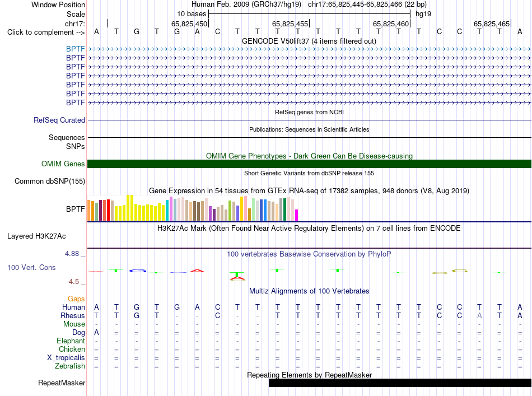Click the Common dbSNP(155) track label

click(x=50, y=181)
